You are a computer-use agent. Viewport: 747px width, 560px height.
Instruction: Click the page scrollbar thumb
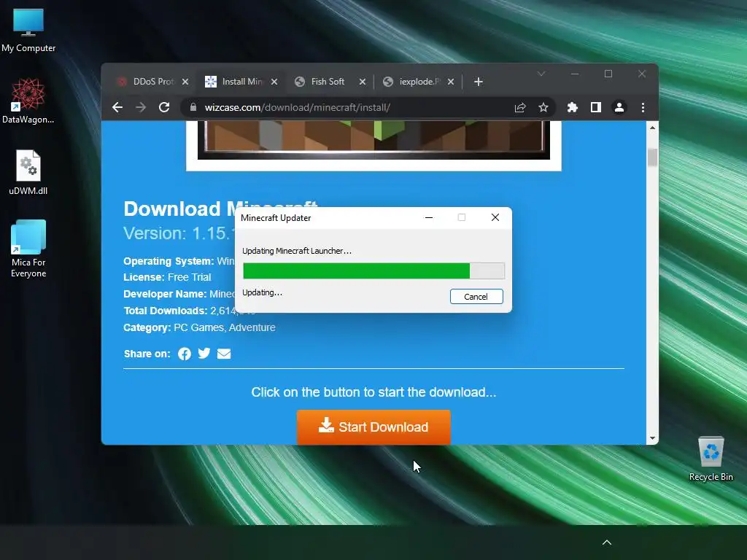[x=652, y=157]
